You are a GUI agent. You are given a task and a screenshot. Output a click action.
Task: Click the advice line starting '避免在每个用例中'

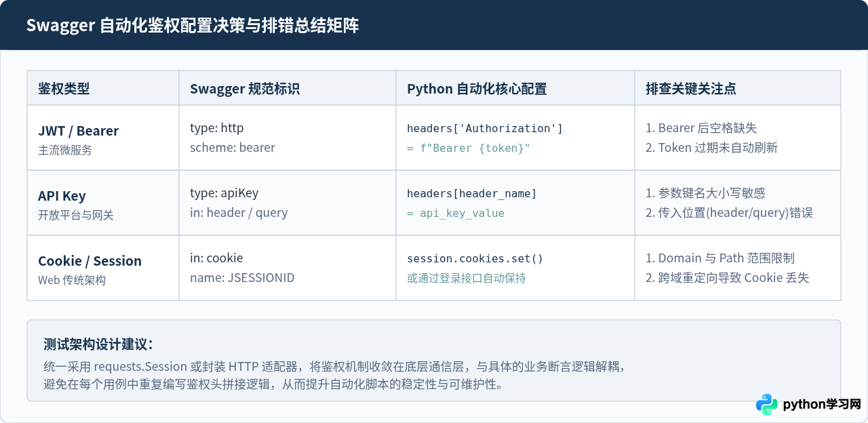pos(274,384)
